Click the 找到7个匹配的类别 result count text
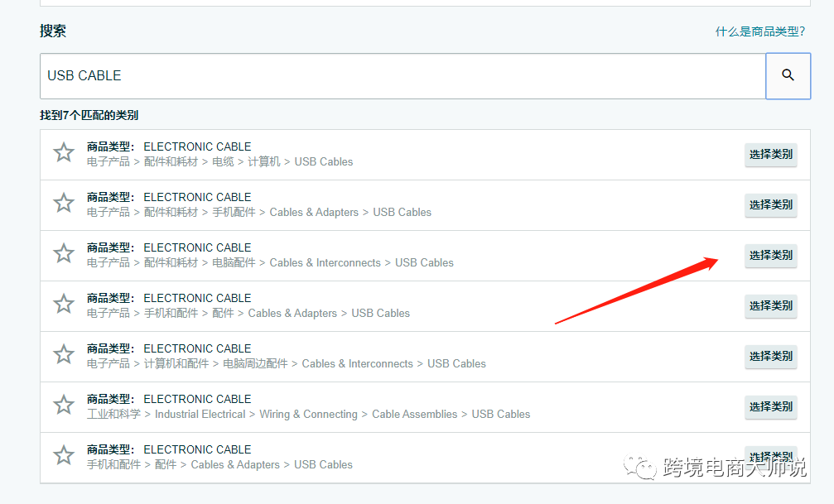 (x=89, y=115)
